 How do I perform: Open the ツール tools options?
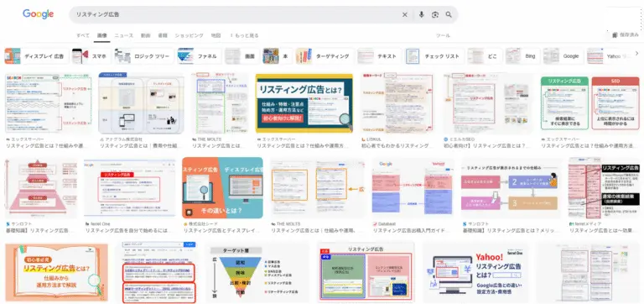(x=443, y=36)
